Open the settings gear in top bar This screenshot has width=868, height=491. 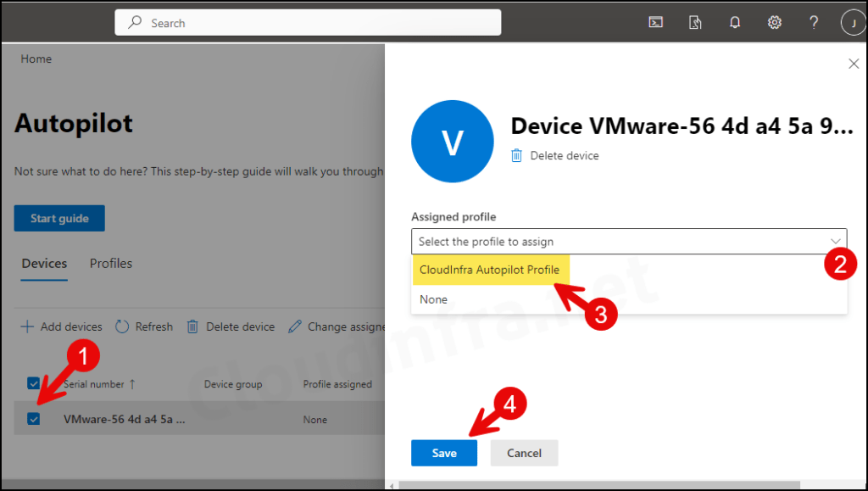pos(774,22)
